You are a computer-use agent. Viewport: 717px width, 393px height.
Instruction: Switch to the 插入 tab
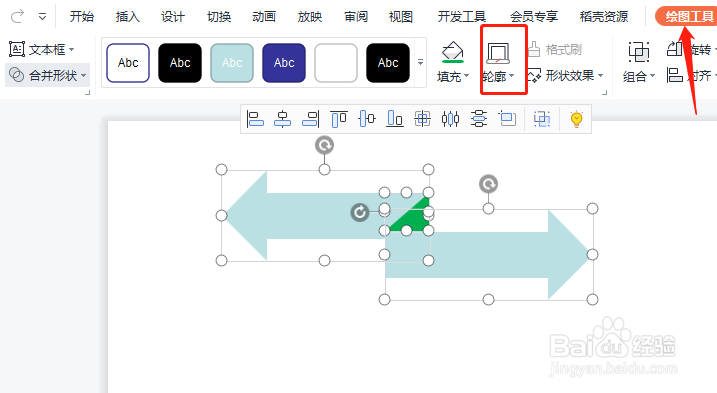click(128, 17)
